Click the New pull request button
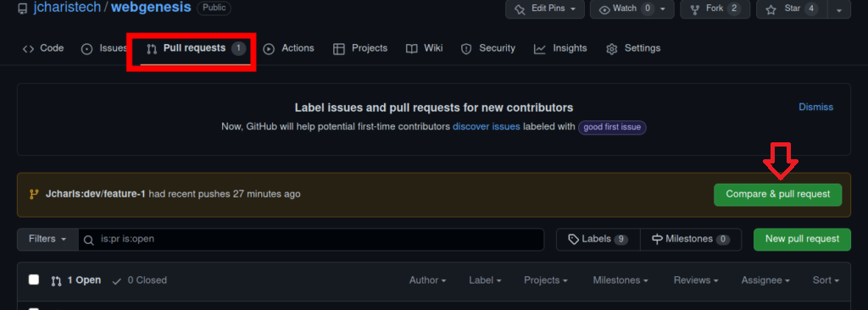The height and width of the screenshot is (310, 868). tap(802, 239)
